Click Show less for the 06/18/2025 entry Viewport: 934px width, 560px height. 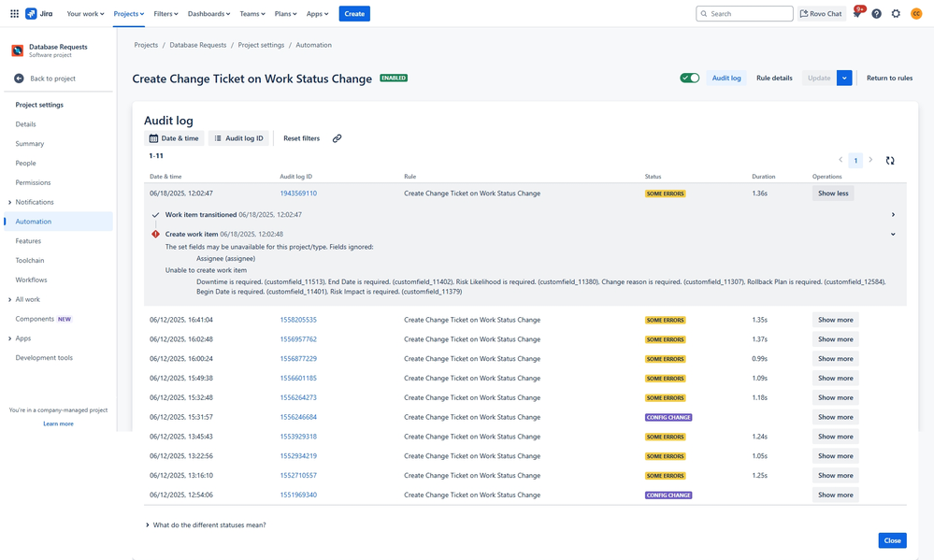click(x=833, y=194)
